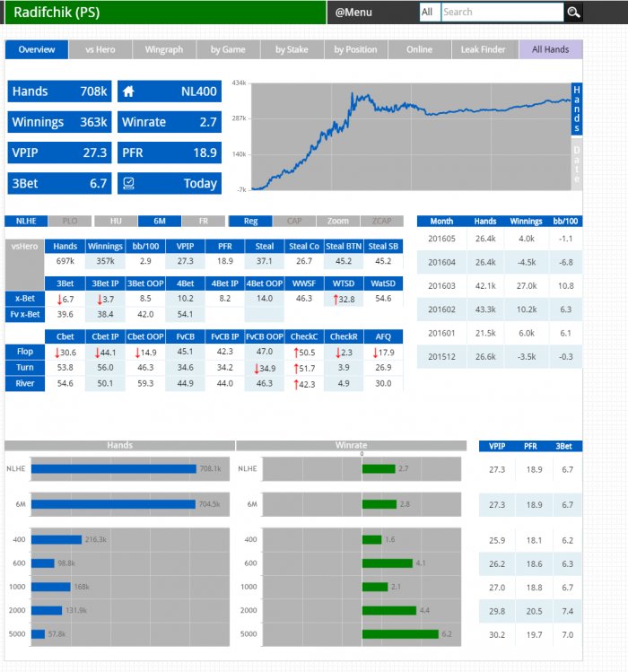Click the VPIP 27.3 tile

[59, 153]
